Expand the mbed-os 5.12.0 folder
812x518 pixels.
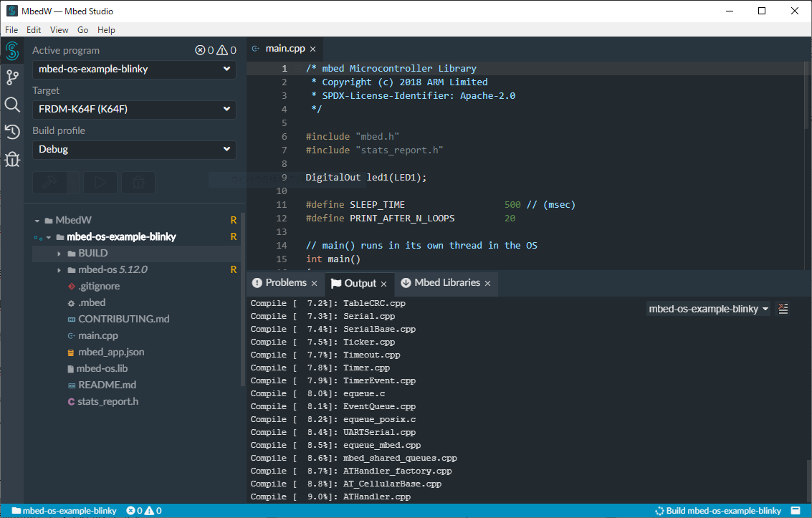point(59,270)
